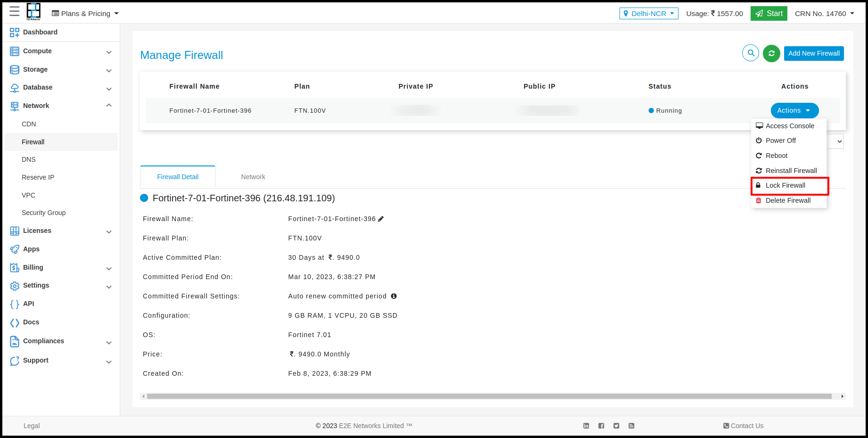The image size is (868, 438).
Task: Expand the Compliances section chevron
Action: (x=109, y=342)
